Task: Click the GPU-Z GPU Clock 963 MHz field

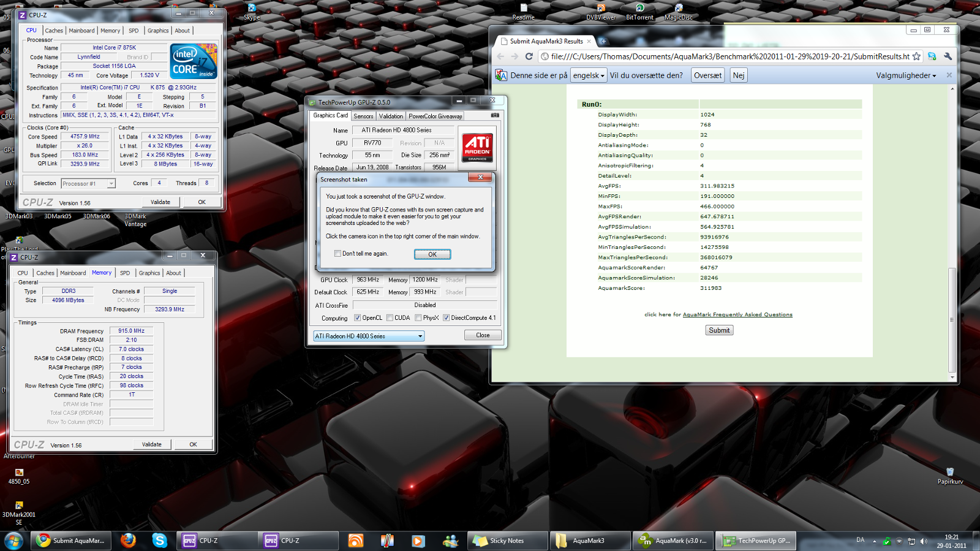Action: point(367,279)
